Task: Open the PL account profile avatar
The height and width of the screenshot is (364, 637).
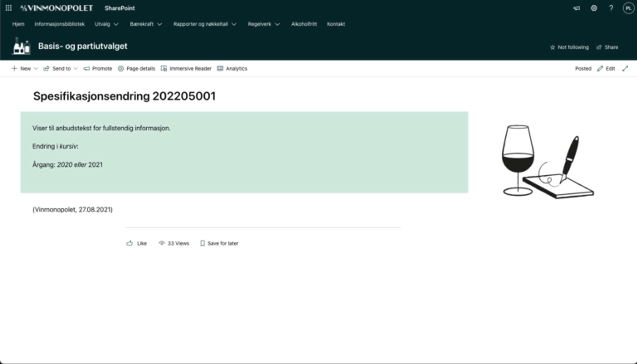Action: [628, 8]
